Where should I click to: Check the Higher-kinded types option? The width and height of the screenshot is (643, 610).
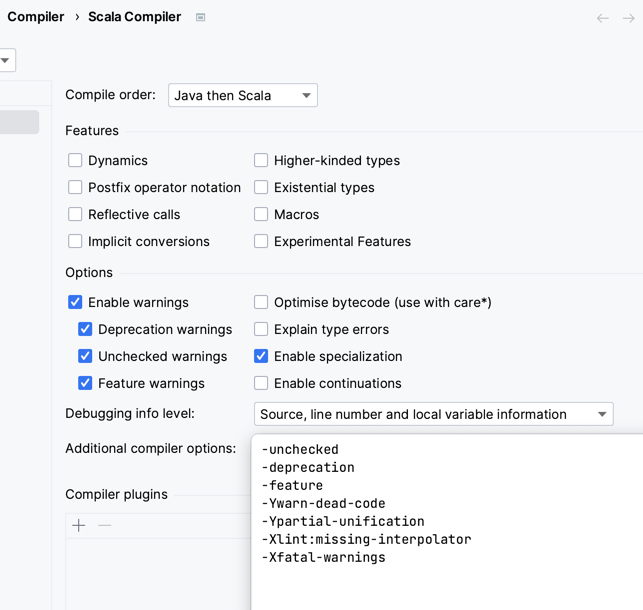pos(261,160)
